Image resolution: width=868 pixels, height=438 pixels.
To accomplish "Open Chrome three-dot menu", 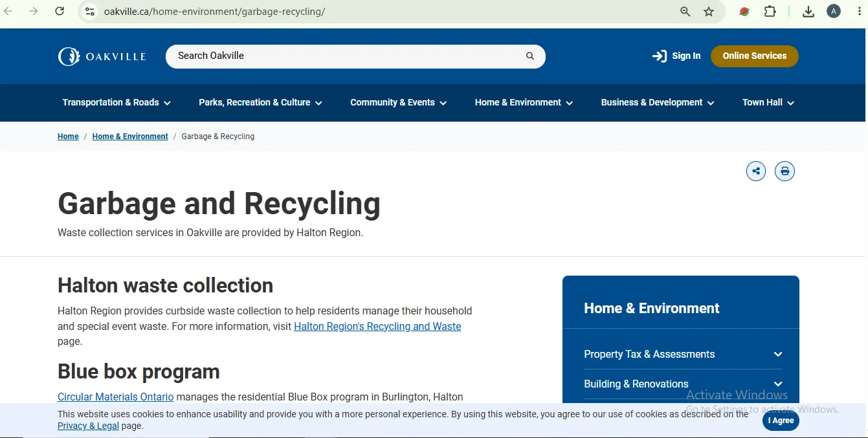I will pos(858,12).
